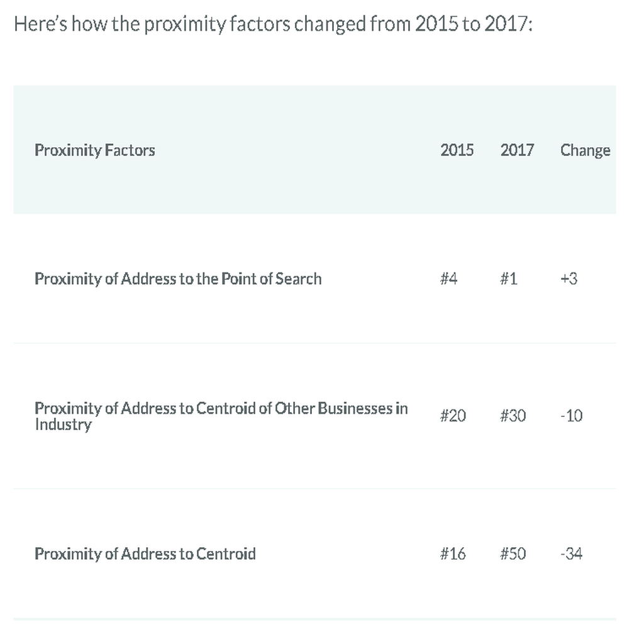The image size is (644, 644).
Task: Select the #50 ranking cell
Action: tap(513, 553)
